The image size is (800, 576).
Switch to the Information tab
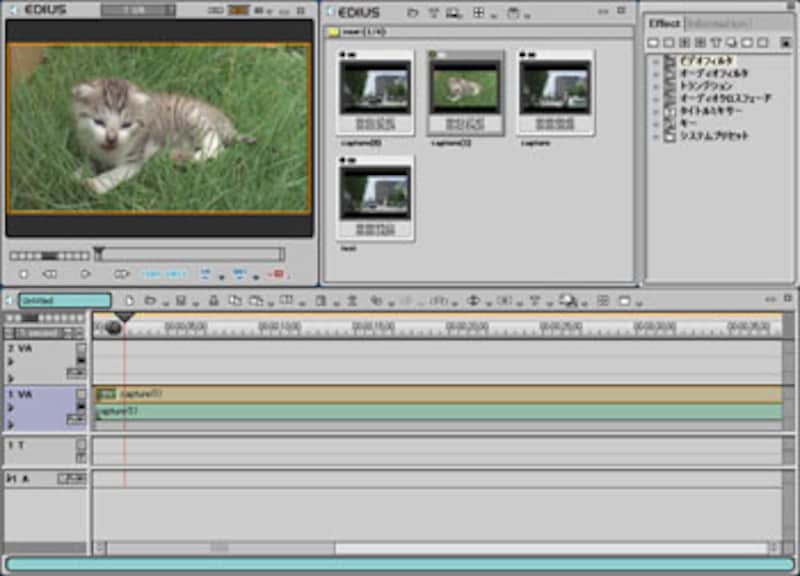point(716,23)
